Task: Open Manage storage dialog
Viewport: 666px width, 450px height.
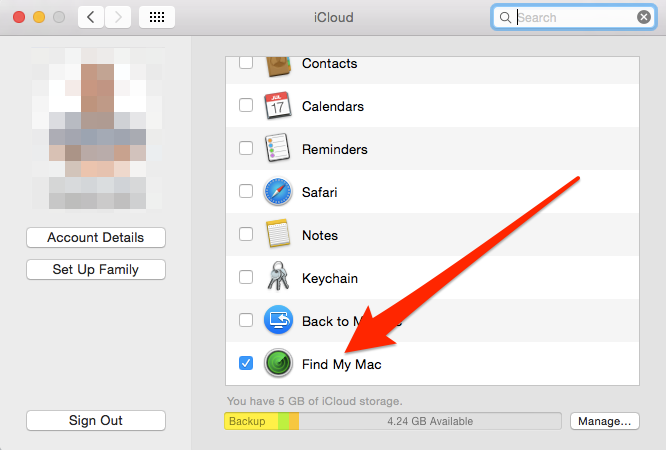Action: [x=604, y=421]
